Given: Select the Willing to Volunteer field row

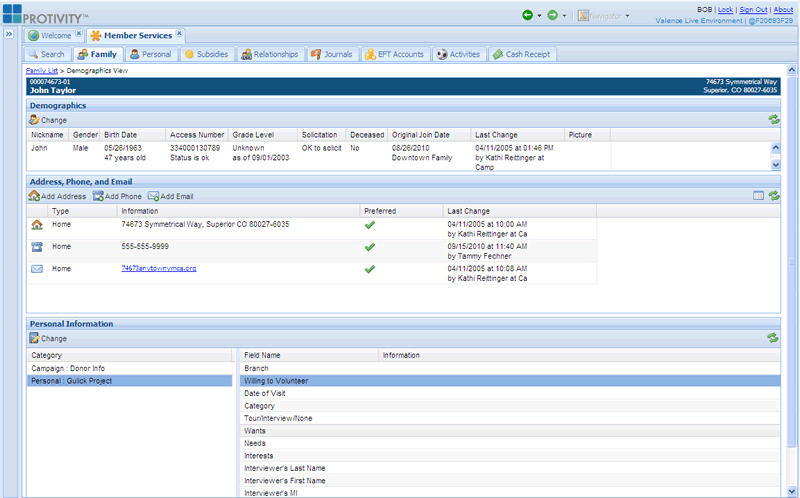Looking at the screenshot, I should (510, 381).
